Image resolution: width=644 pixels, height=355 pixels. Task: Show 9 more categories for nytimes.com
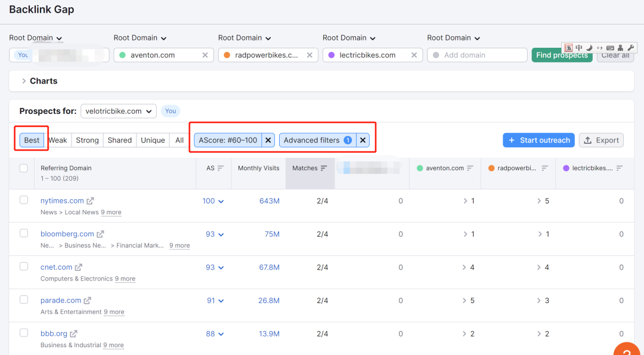pyautogui.click(x=111, y=212)
